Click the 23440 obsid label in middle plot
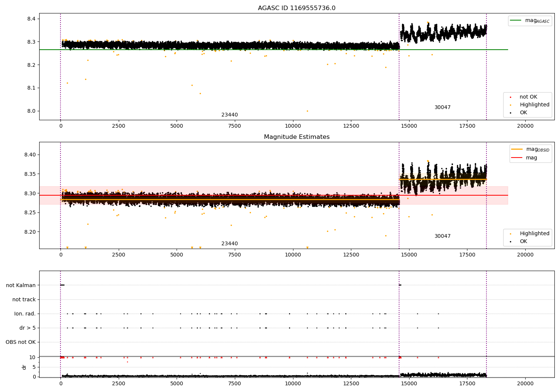The width and height of the screenshot is (560, 392). click(x=230, y=244)
